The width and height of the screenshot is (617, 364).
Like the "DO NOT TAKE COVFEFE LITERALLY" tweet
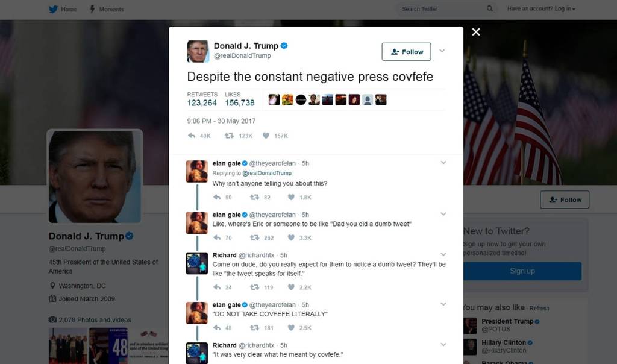[291, 328]
